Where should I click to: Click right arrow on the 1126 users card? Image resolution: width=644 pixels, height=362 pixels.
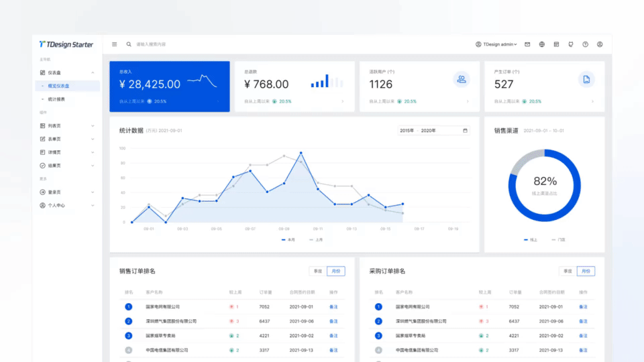(468, 101)
